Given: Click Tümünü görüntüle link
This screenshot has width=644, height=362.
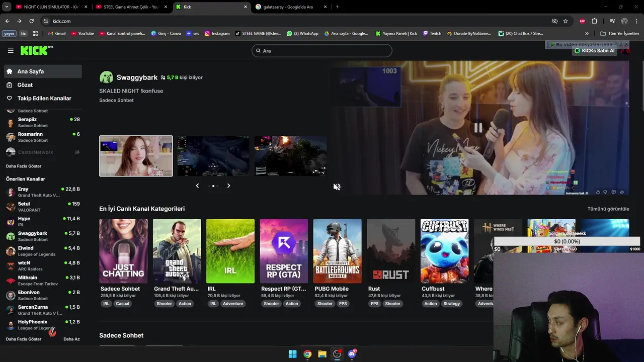Looking at the screenshot, I should pyautogui.click(x=608, y=209).
